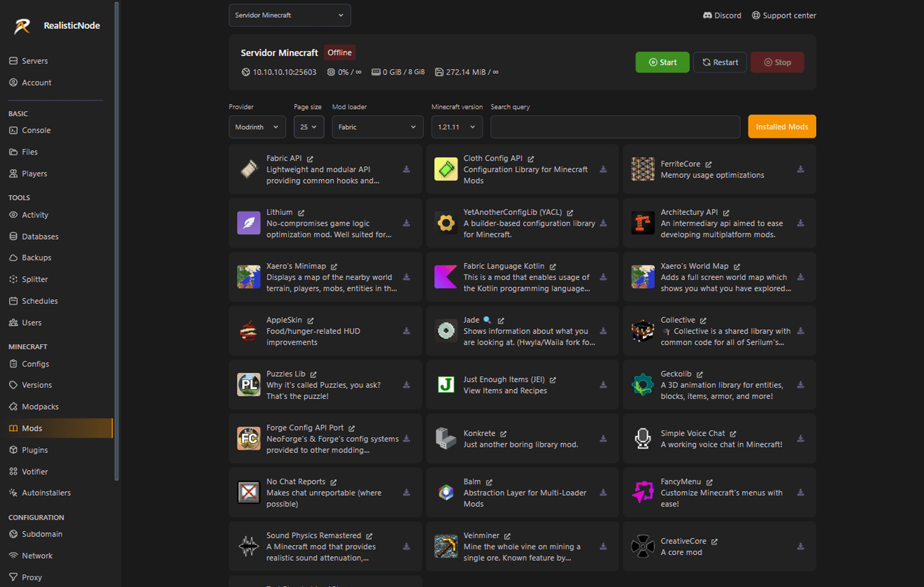Open Geckolib external link icon
The width and height of the screenshot is (924, 587).
700,374
